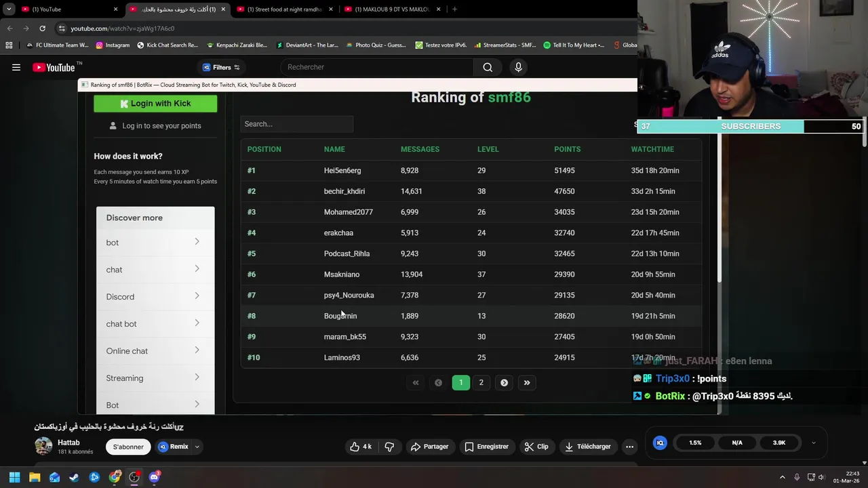Click the YouTube Rechercher search box

point(376,67)
